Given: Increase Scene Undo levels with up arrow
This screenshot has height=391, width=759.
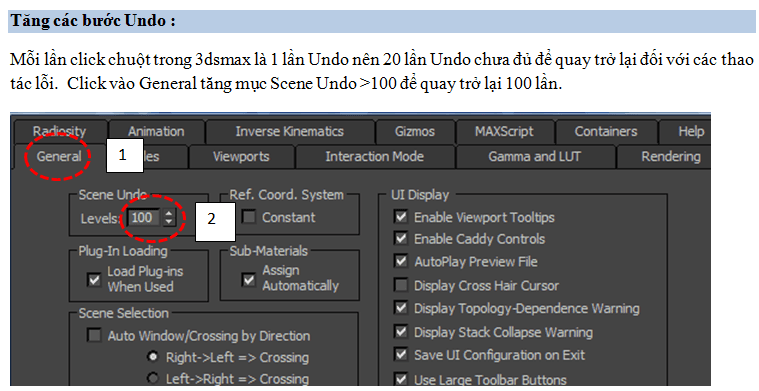Looking at the screenshot, I should [x=168, y=213].
